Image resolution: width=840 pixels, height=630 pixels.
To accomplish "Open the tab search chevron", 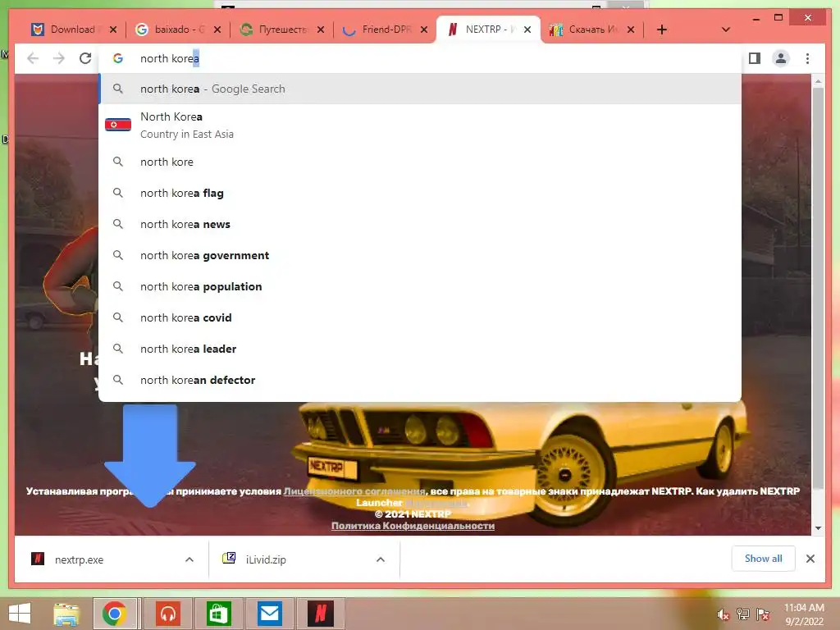I will pos(726,30).
